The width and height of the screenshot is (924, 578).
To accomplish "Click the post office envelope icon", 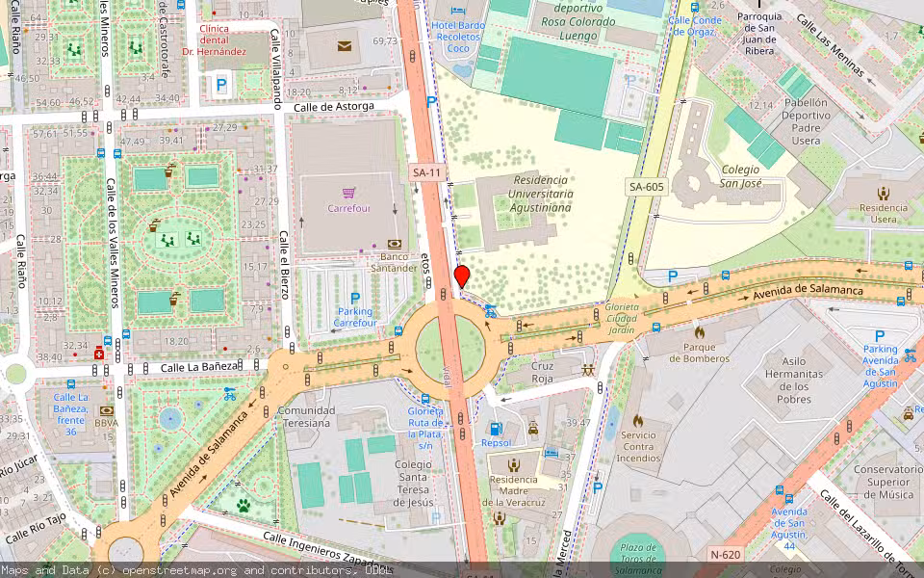I will (344, 45).
